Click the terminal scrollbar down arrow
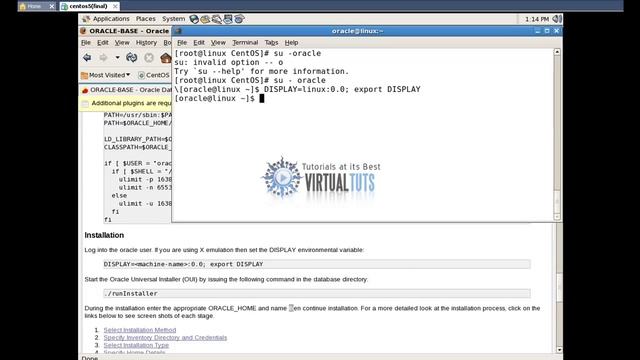 coord(557,217)
